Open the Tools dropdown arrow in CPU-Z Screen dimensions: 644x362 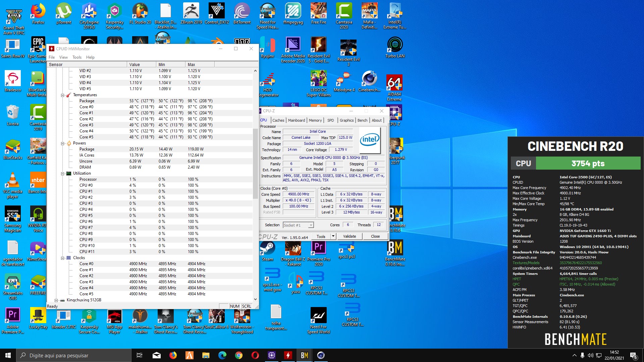(333, 236)
